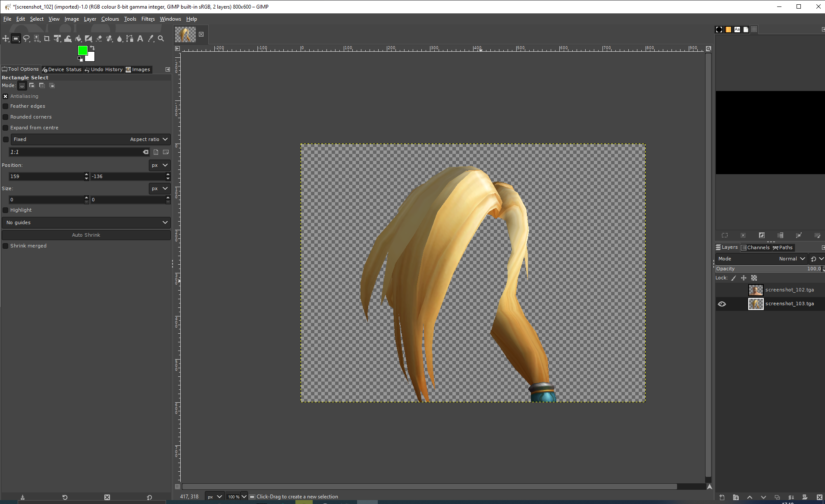
Task: Hide the screenshot_103.tga layer
Action: tap(722, 304)
